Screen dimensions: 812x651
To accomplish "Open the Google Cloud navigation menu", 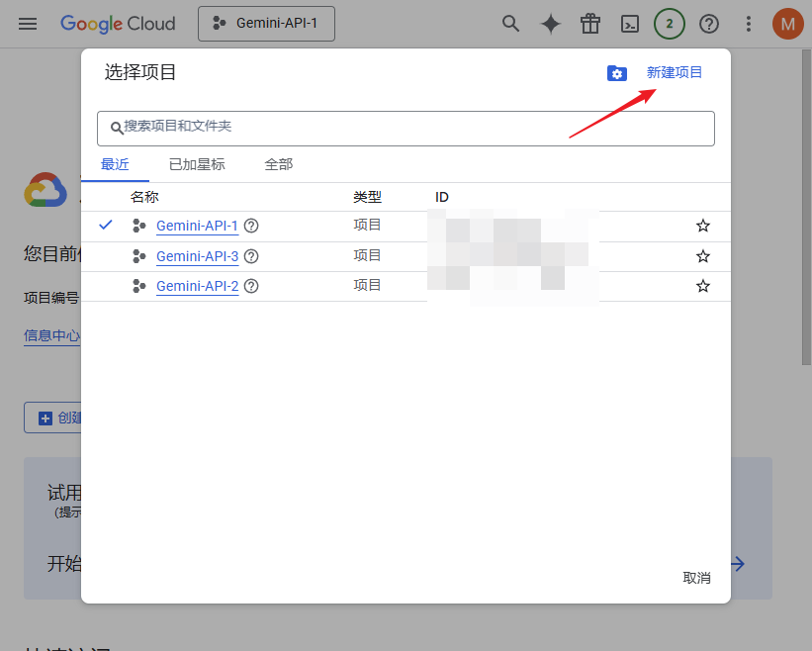I will [x=28, y=24].
